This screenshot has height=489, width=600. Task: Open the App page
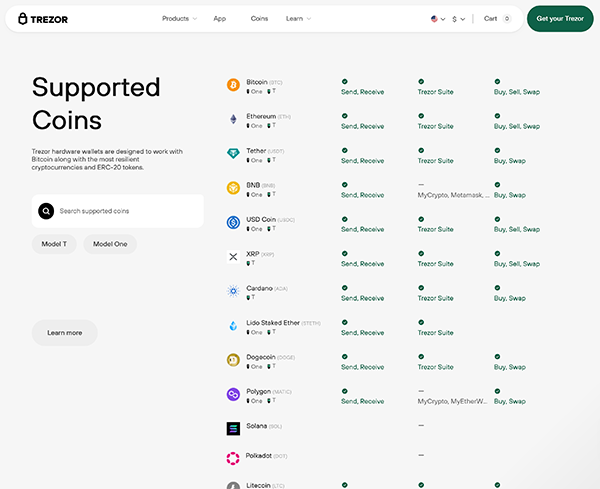tap(220, 18)
